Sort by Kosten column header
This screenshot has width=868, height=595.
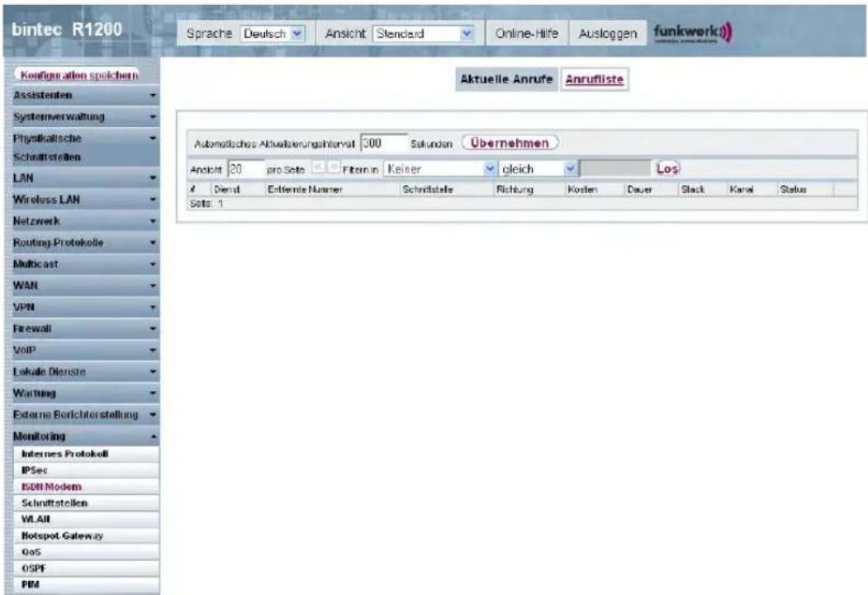[582, 190]
